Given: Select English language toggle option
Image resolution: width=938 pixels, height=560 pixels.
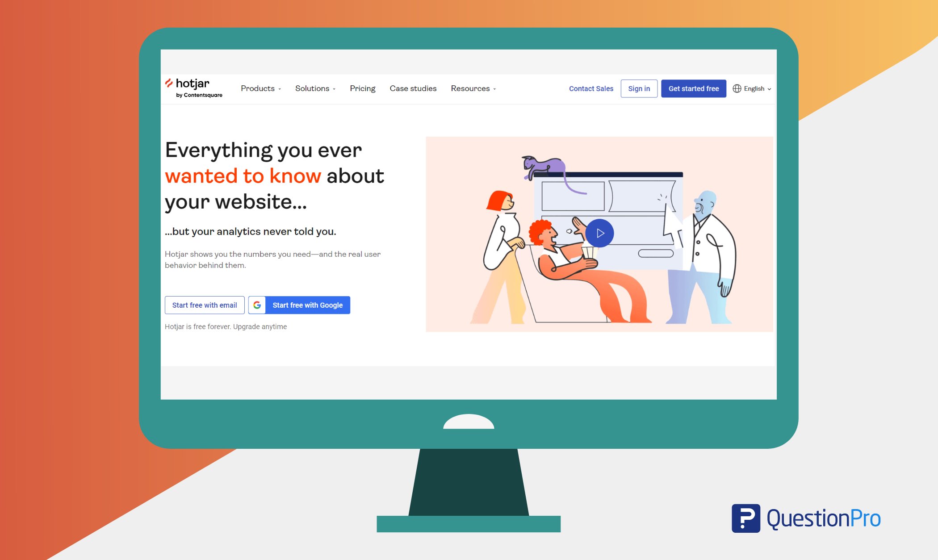Looking at the screenshot, I should tap(752, 88).
